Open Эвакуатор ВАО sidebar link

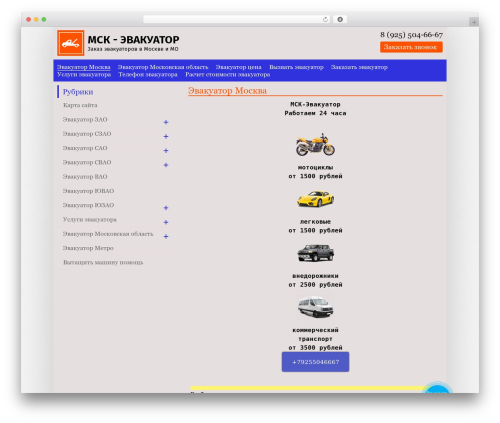(x=85, y=177)
